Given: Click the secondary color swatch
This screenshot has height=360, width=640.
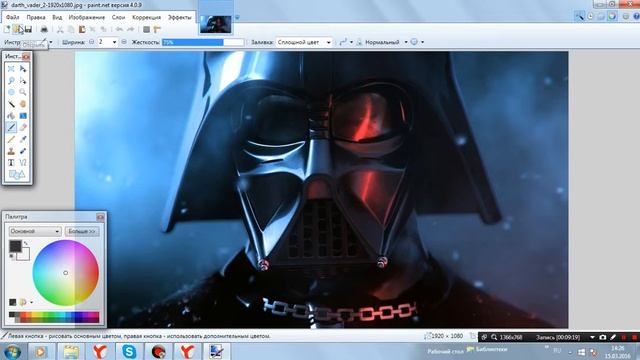Looking at the screenshot, I should (x=24, y=255).
